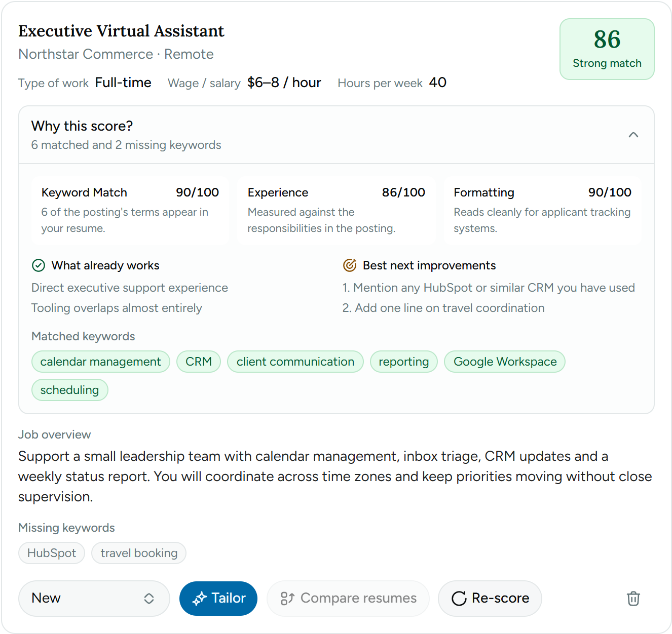Click the Full-time work type value
The image size is (672, 634).
coord(123,83)
